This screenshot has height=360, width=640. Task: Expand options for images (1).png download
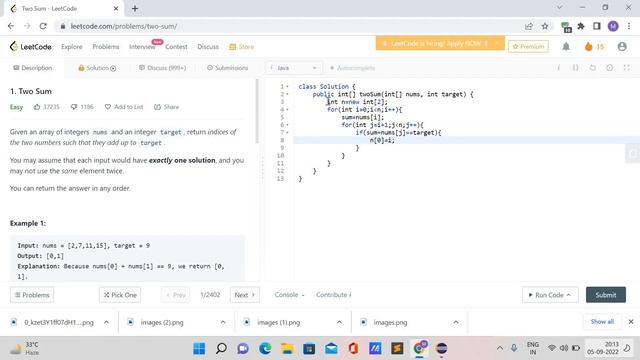[339, 322]
